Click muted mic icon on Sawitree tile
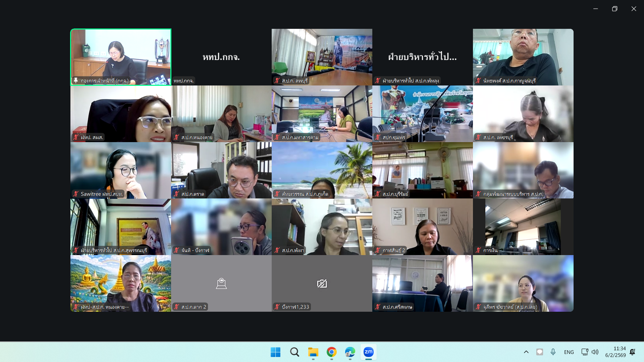This screenshot has width=644, height=362. coord(76,194)
